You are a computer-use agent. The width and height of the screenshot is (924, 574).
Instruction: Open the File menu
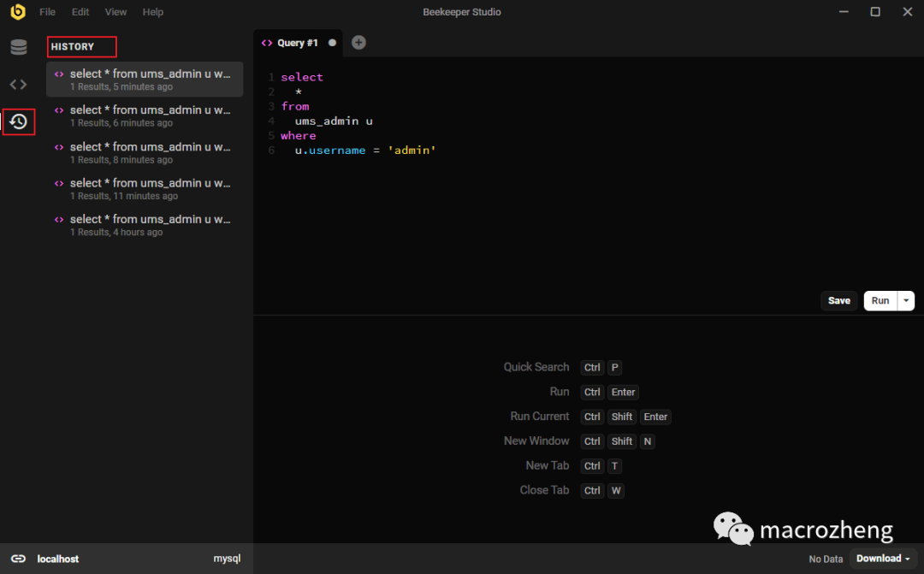47,12
